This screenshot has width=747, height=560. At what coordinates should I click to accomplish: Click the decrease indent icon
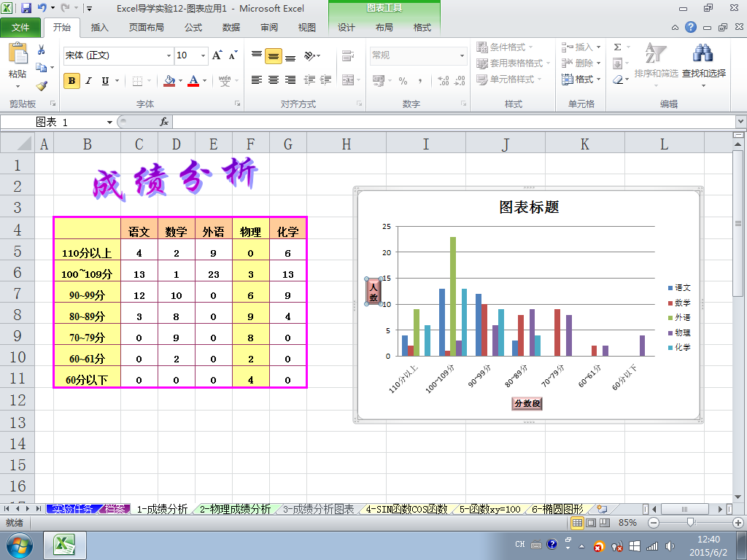click(309, 80)
